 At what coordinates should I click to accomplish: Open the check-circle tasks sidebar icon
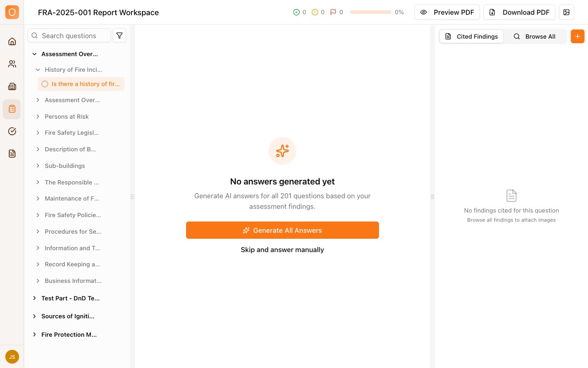click(x=12, y=131)
